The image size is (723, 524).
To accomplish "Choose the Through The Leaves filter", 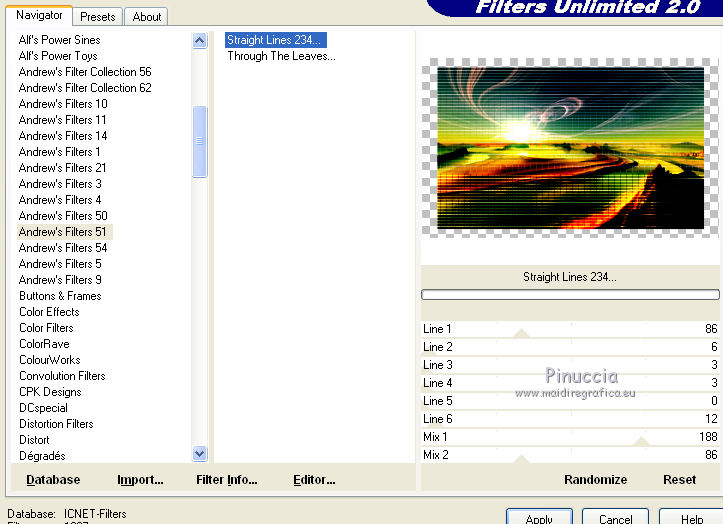I will click(281, 56).
